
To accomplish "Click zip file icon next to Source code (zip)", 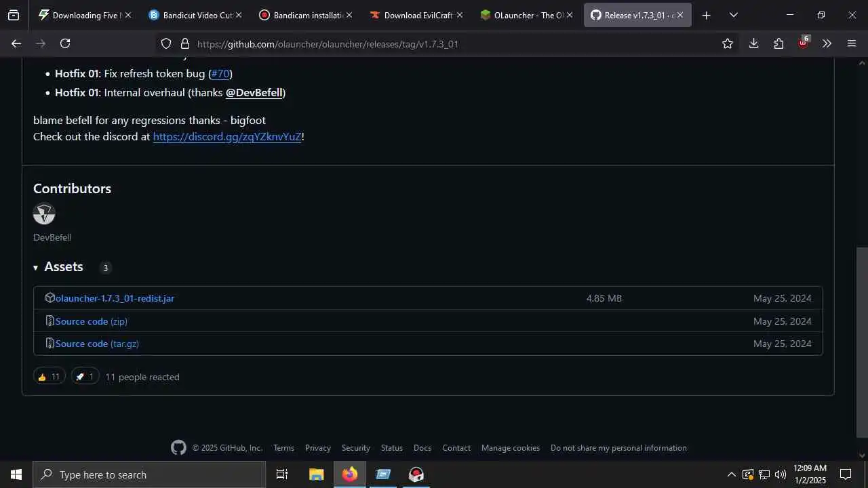I will (x=50, y=321).
